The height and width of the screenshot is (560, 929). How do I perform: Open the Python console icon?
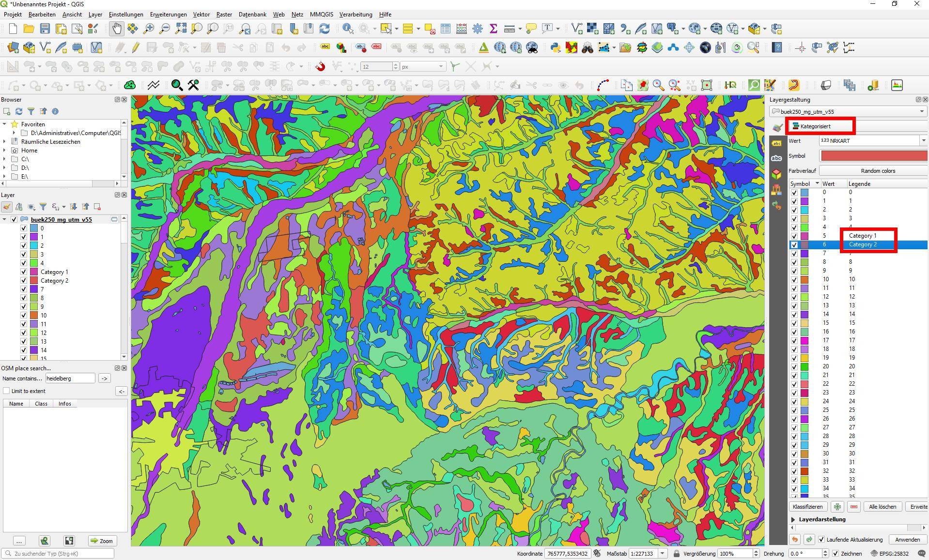pos(556,47)
